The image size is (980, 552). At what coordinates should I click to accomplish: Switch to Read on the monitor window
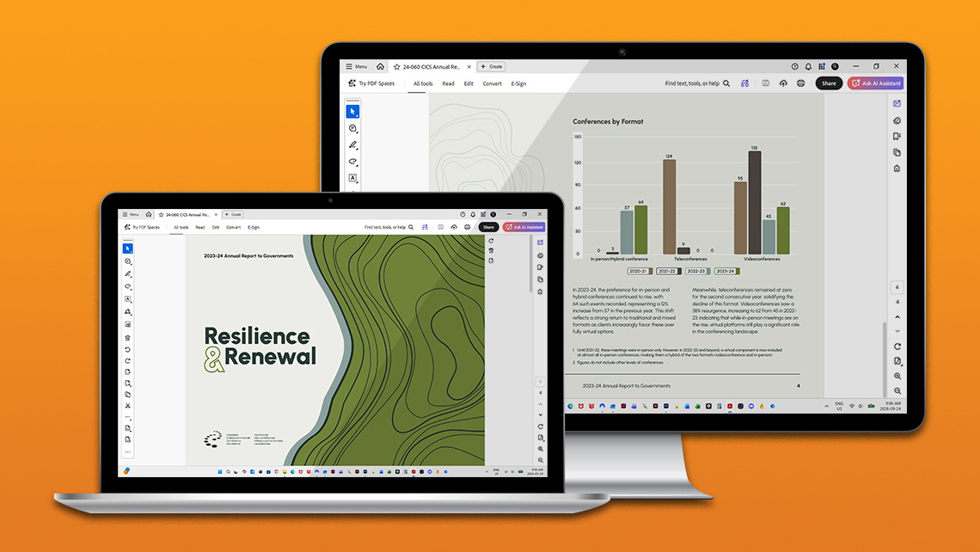click(448, 83)
